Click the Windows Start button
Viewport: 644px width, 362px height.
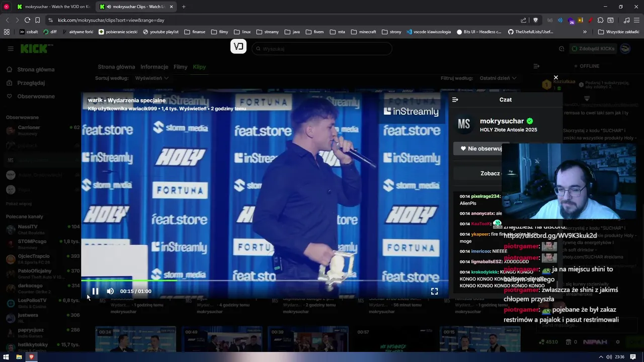6,357
